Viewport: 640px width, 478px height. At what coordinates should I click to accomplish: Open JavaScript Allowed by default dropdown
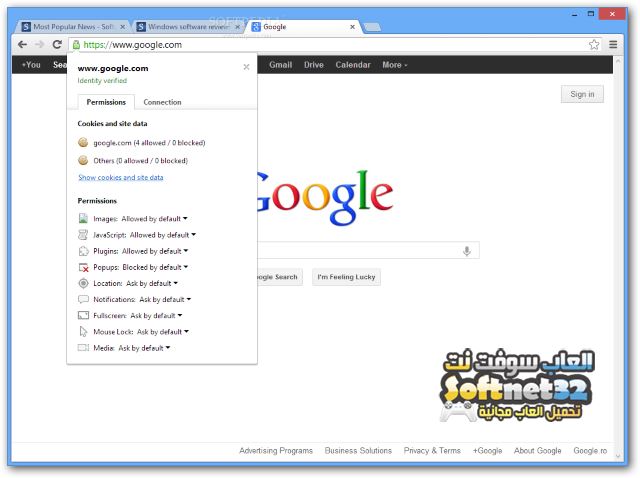click(163, 235)
